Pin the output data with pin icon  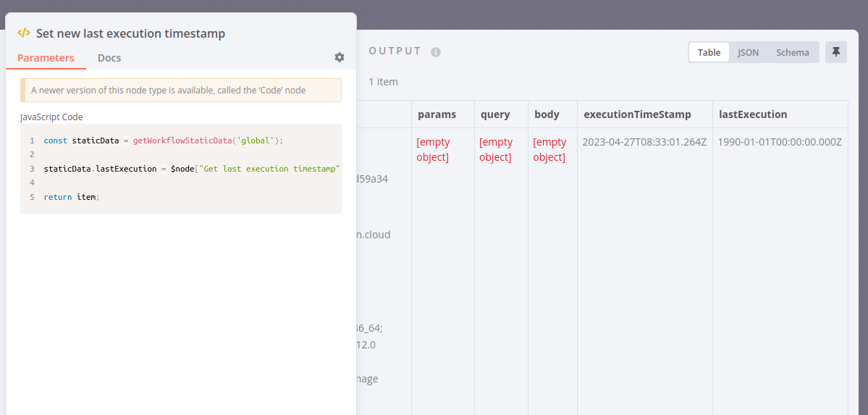[836, 52]
